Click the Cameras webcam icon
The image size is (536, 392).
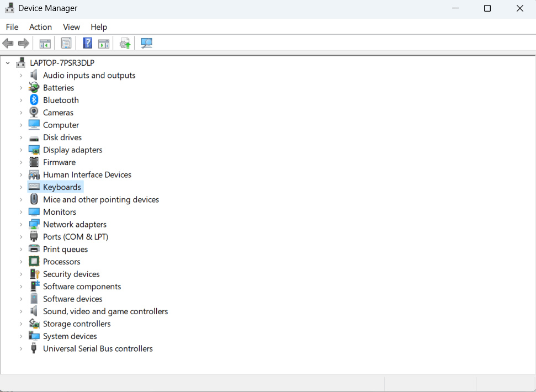point(34,112)
